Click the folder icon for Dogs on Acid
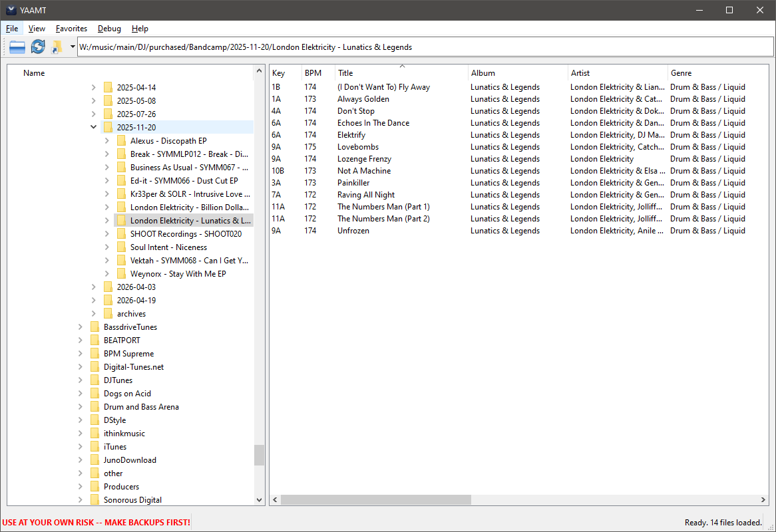The width and height of the screenshot is (776, 532). click(x=95, y=394)
